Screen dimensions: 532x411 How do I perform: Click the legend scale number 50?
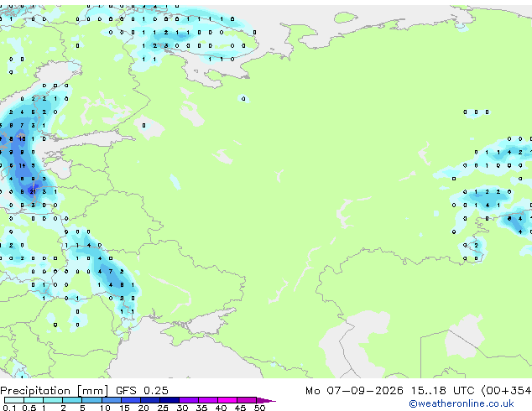(x=260, y=408)
